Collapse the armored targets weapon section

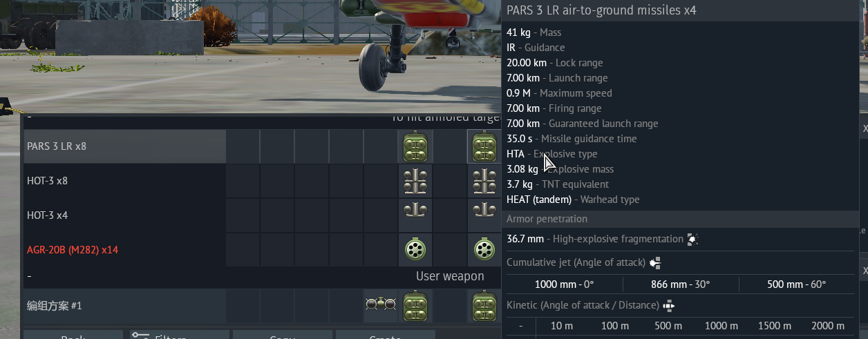point(29,119)
